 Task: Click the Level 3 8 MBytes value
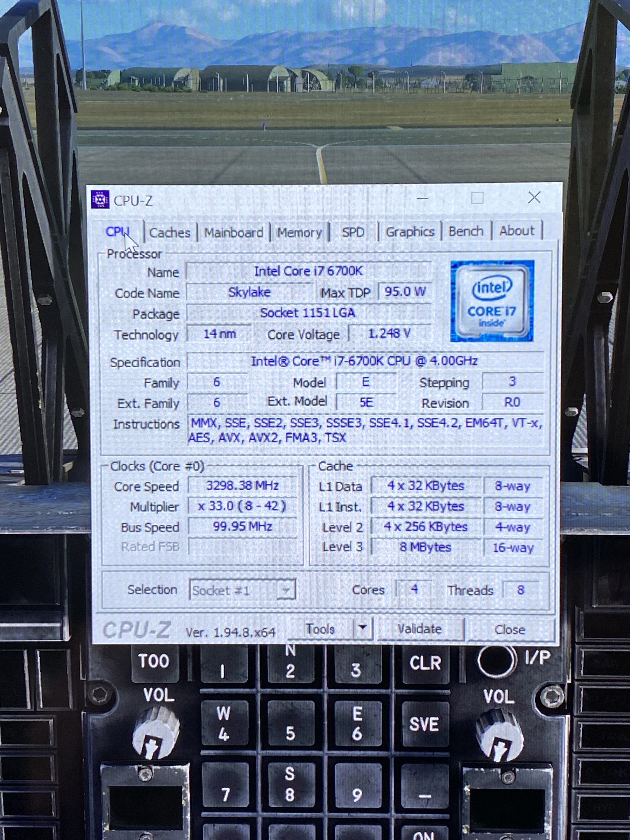point(426,547)
